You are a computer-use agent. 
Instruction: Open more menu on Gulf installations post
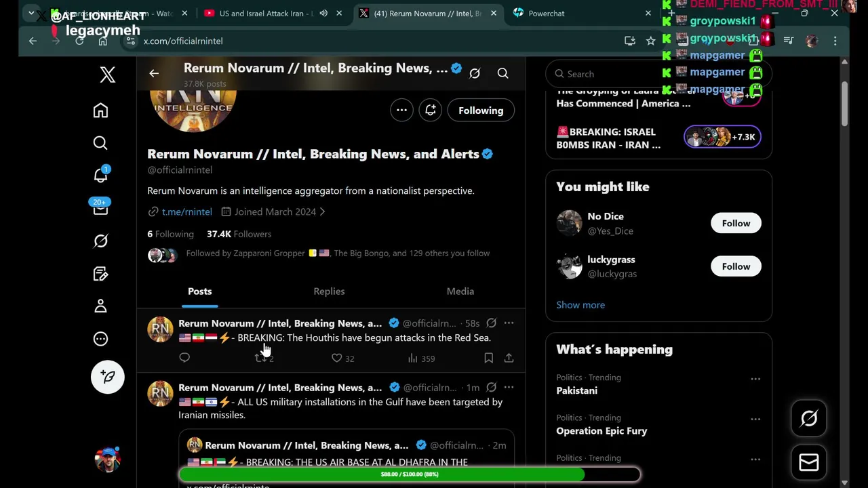click(x=509, y=387)
